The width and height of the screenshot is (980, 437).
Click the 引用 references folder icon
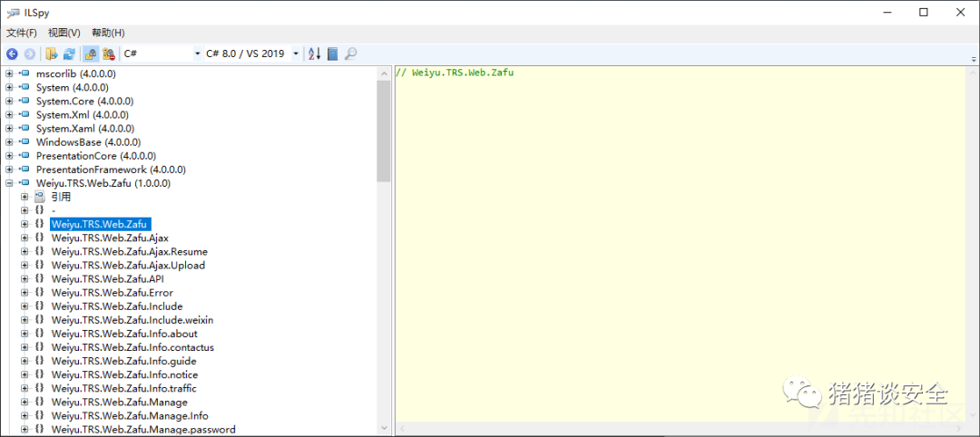click(x=39, y=198)
